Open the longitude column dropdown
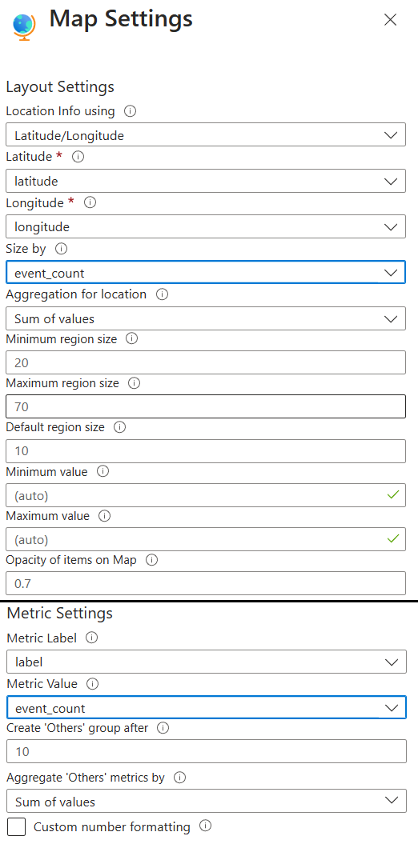418x868 pixels. [x=206, y=226]
